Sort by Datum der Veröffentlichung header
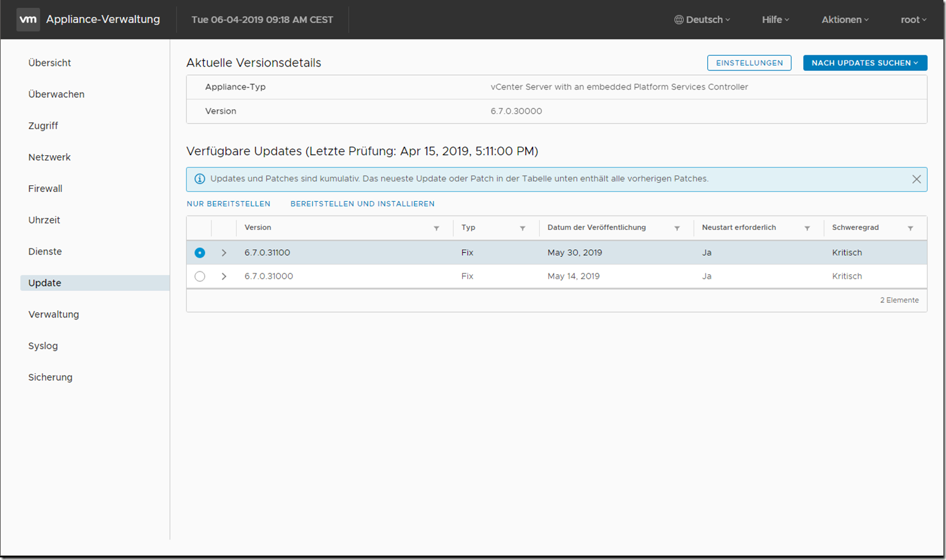This screenshot has width=946, height=560. click(x=596, y=227)
